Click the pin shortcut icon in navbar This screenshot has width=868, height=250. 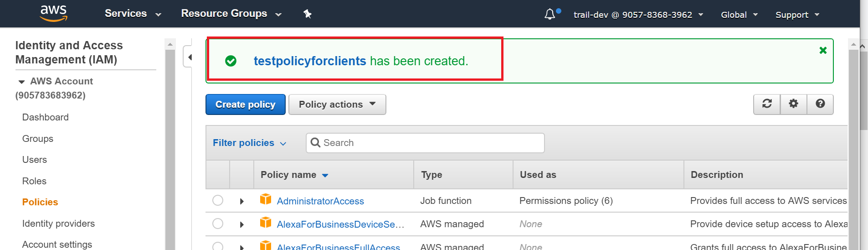(x=308, y=14)
